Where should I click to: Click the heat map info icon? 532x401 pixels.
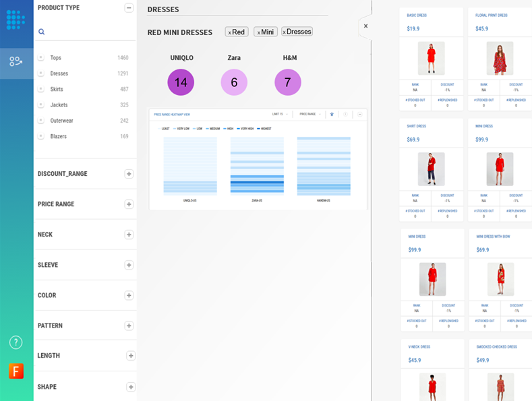pyautogui.click(x=345, y=115)
